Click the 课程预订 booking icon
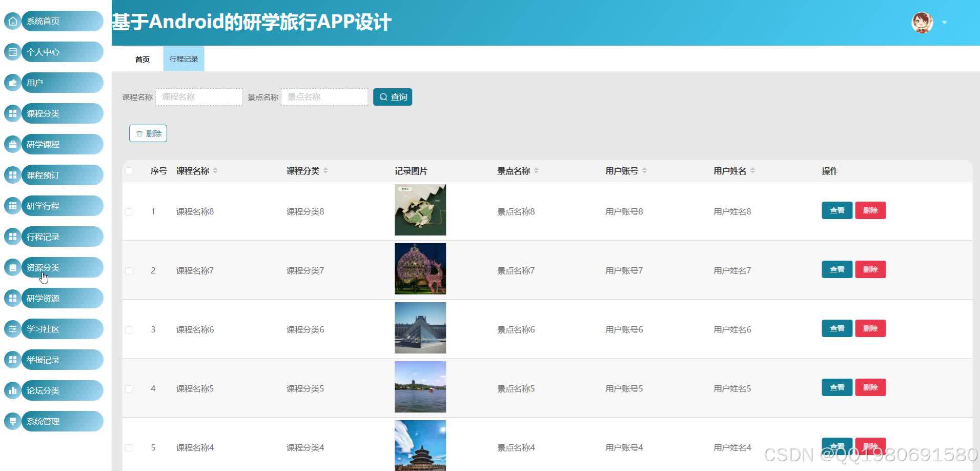 click(x=12, y=175)
